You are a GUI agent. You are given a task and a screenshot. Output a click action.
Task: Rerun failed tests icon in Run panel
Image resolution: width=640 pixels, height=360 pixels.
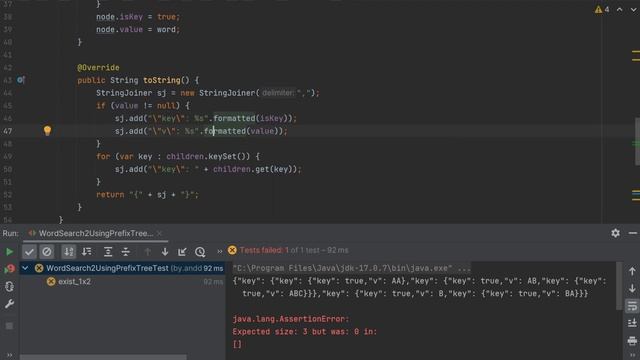point(9,269)
